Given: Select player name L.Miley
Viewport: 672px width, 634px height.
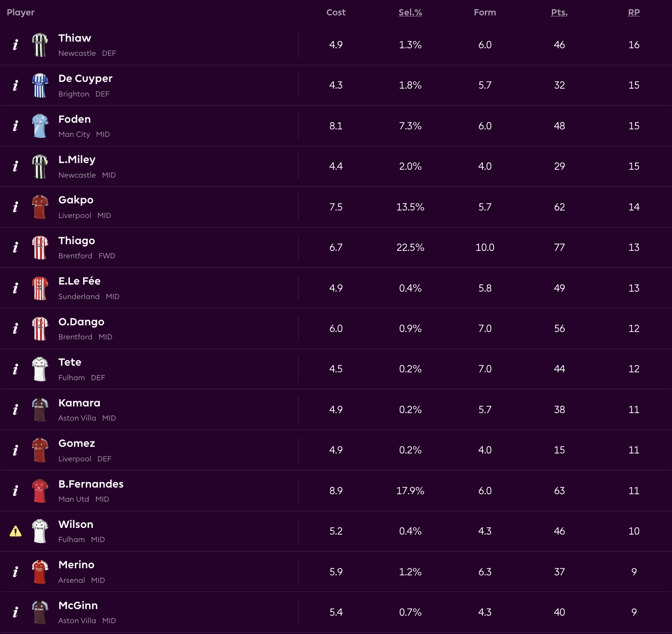Looking at the screenshot, I should click(x=77, y=160).
